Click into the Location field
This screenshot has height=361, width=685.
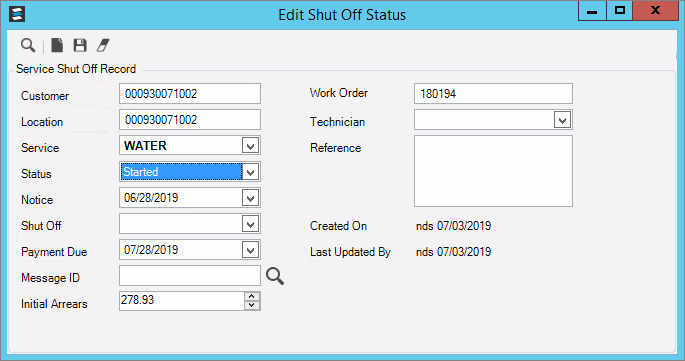(x=190, y=120)
